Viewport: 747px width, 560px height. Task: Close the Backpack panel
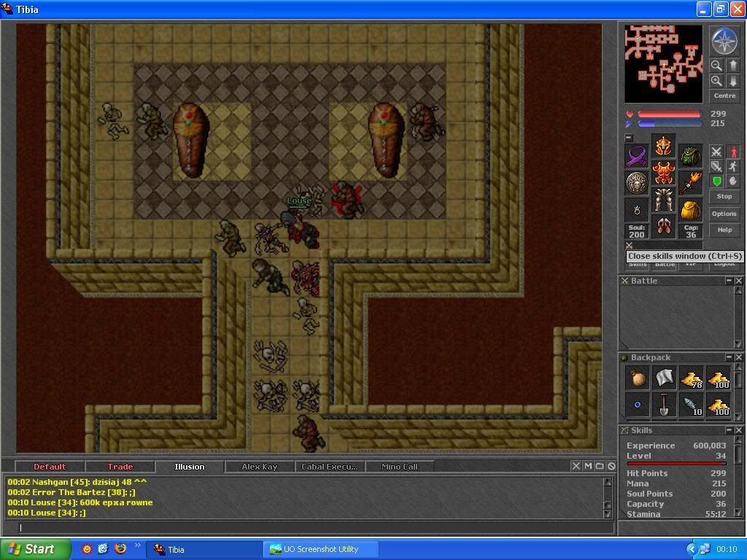738,357
